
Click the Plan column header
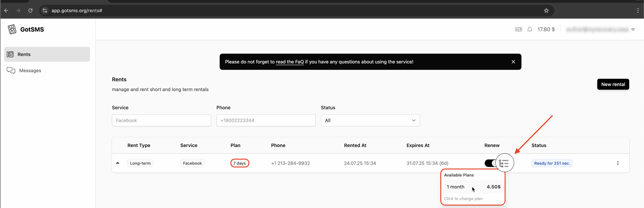coord(235,145)
